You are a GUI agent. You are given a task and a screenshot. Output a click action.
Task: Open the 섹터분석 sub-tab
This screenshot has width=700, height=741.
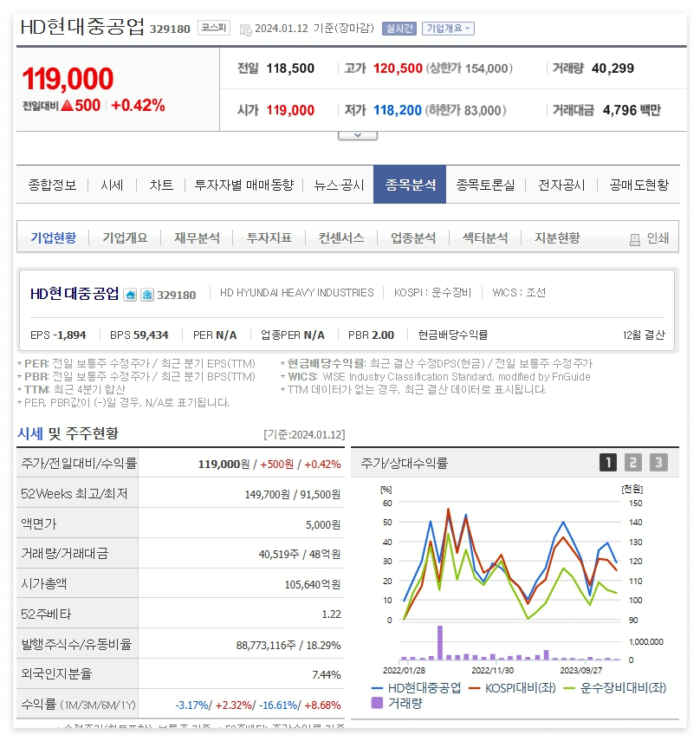point(485,236)
